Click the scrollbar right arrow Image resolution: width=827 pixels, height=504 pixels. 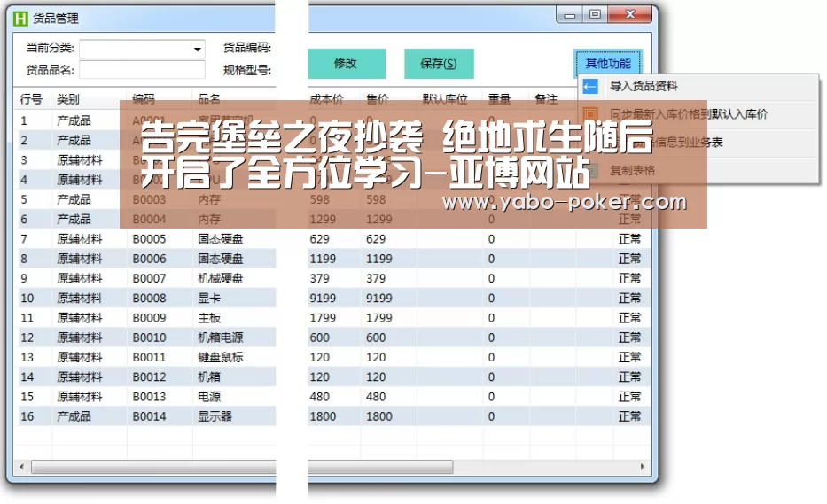coord(642,467)
